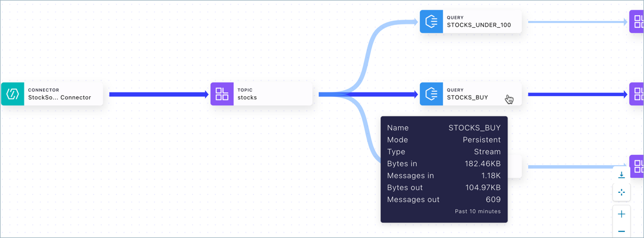Screen dimensions: 644x238
Task: Click the StockSource Connector node icon
Action: (x=13, y=95)
